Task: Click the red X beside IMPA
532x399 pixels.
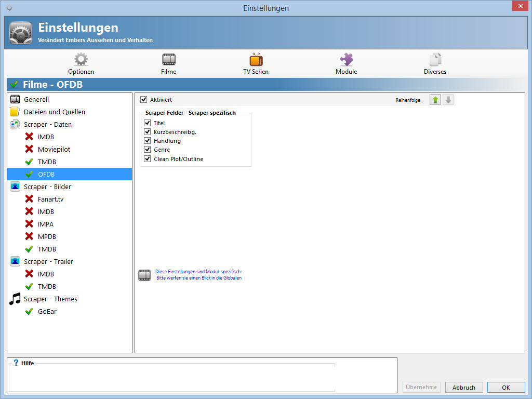Action: [x=29, y=224]
